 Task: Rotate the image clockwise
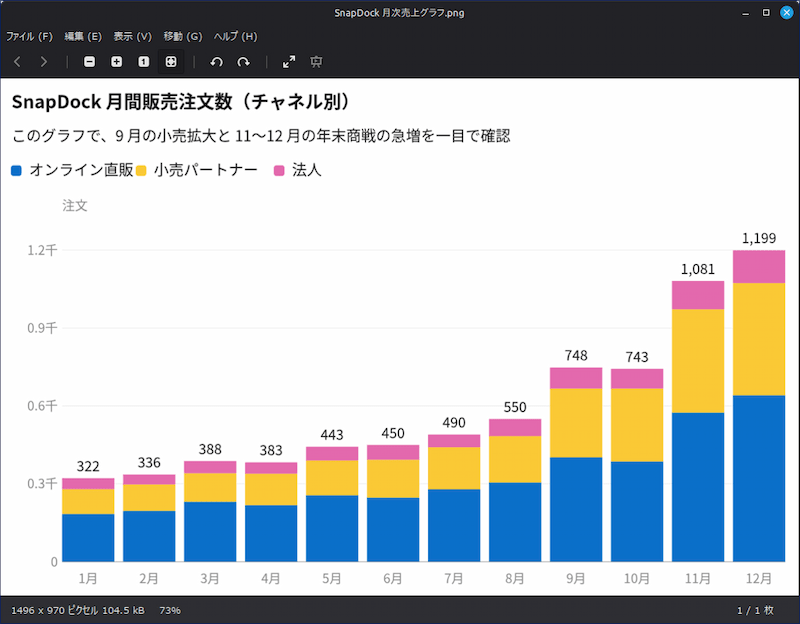[x=243, y=62]
